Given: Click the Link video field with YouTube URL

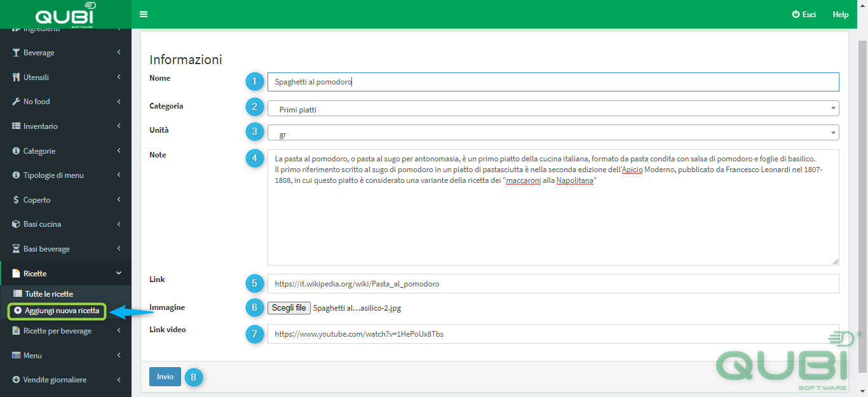Looking at the screenshot, I should pos(553,333).
